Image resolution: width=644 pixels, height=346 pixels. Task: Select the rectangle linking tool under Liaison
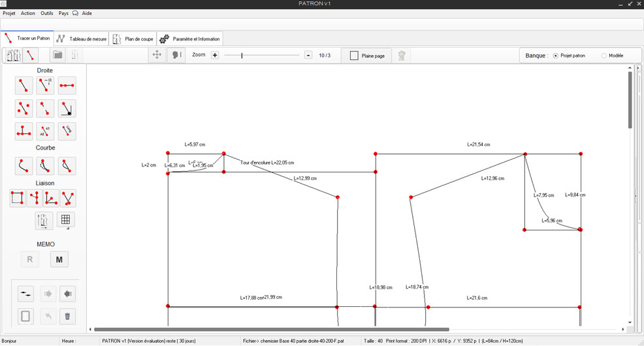(18, 198)
